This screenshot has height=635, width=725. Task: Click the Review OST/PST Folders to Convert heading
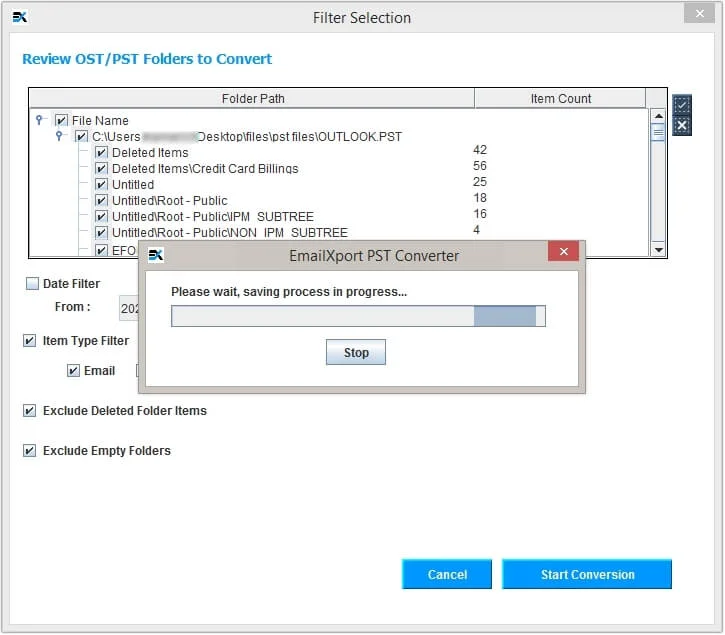click(147, 59)
